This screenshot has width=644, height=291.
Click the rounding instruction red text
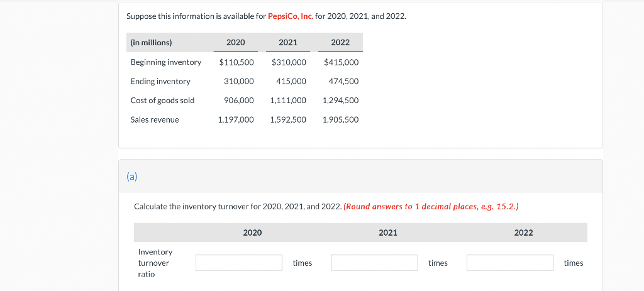click(x=431, y=206)
